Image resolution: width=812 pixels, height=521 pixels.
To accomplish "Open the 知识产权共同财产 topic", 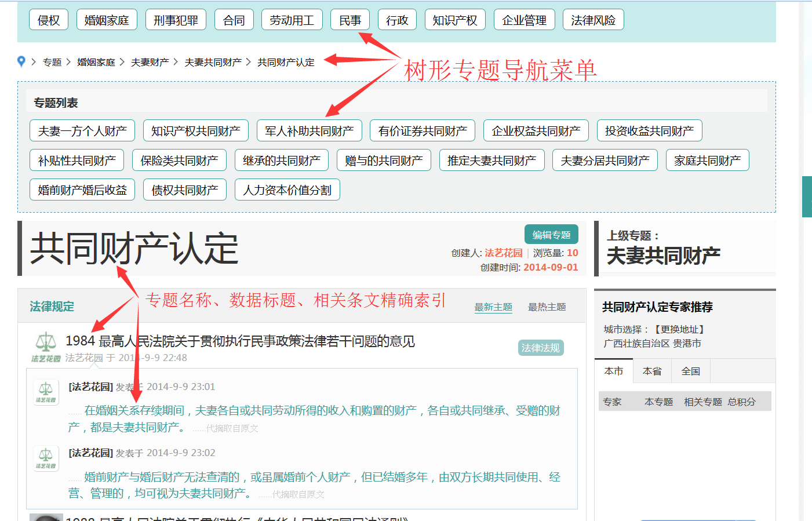I will click(x=196, y=131).
